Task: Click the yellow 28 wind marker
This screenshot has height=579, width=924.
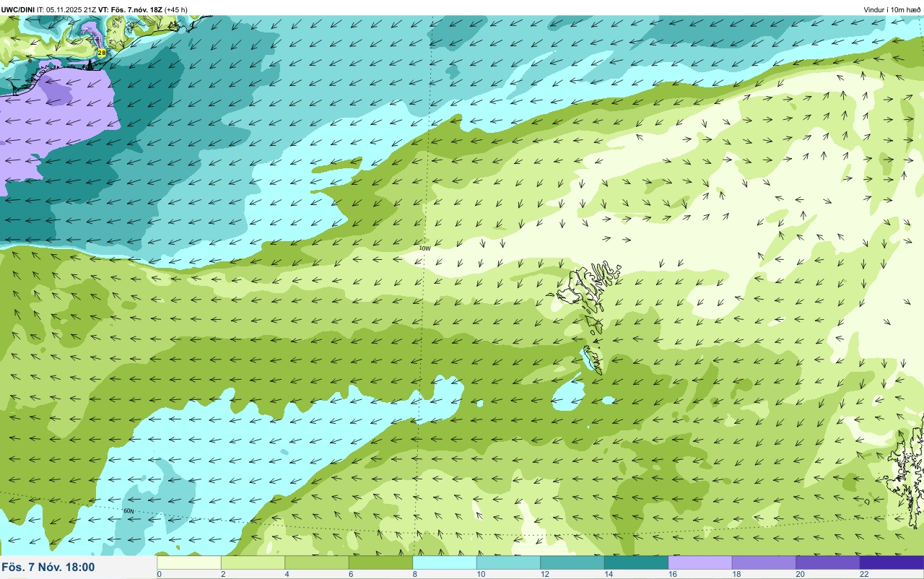Action: [x=102, y=53]
